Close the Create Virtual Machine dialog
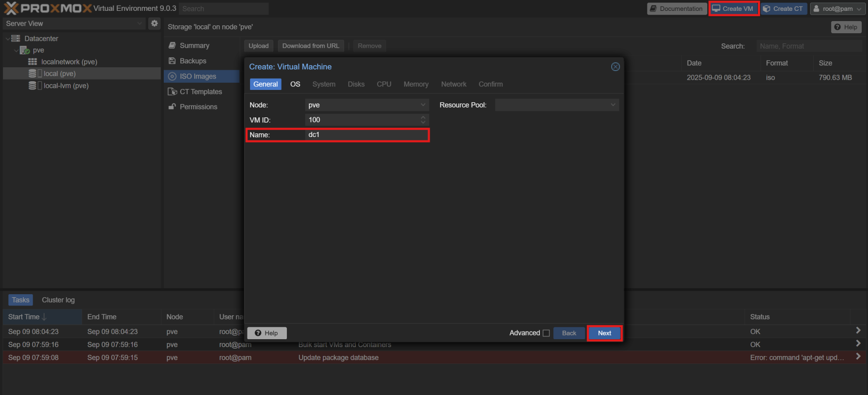This screenshot has height=395, width=868. (615, 67)
